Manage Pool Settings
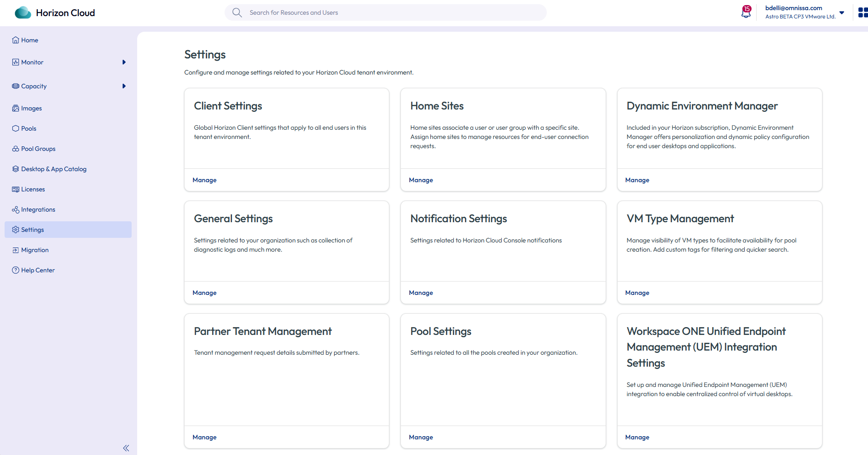Image resolution: width=868 pixels, height=455 pixels. [421, 437]
